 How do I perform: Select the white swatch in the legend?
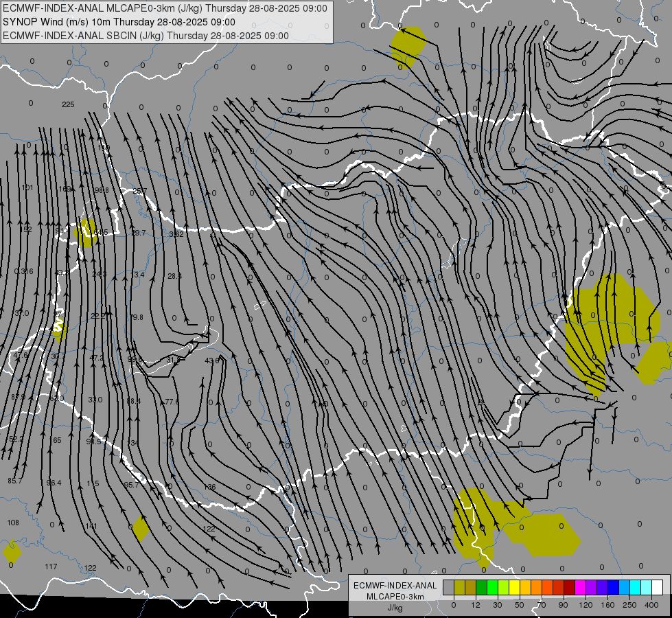(x=658, y=587)
